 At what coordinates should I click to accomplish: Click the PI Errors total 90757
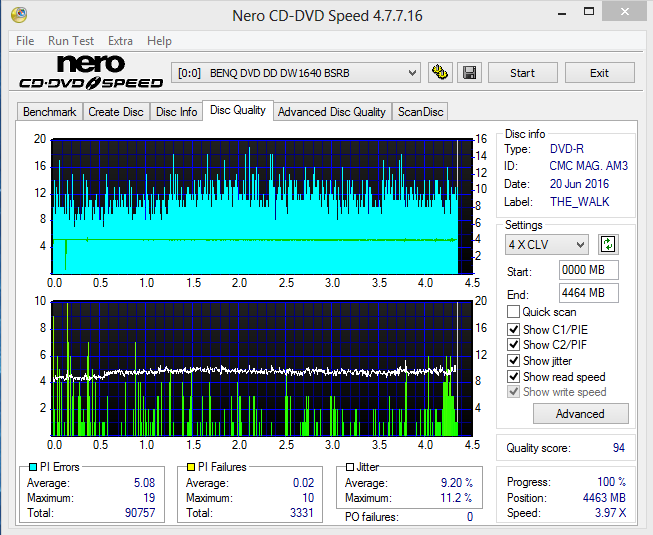[x=140, y=513]
